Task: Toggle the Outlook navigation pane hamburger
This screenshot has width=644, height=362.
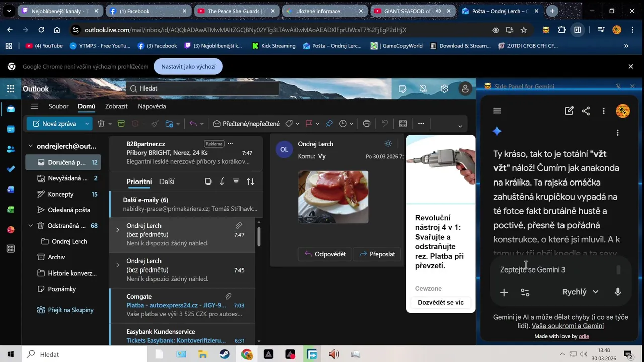Action: click(x=34, y=106)
